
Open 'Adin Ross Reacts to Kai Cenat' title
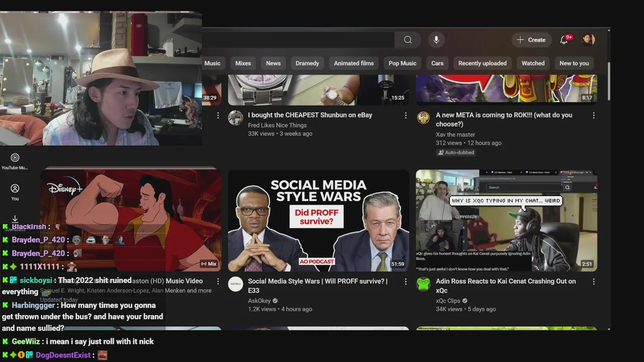[x=506, y=286]
